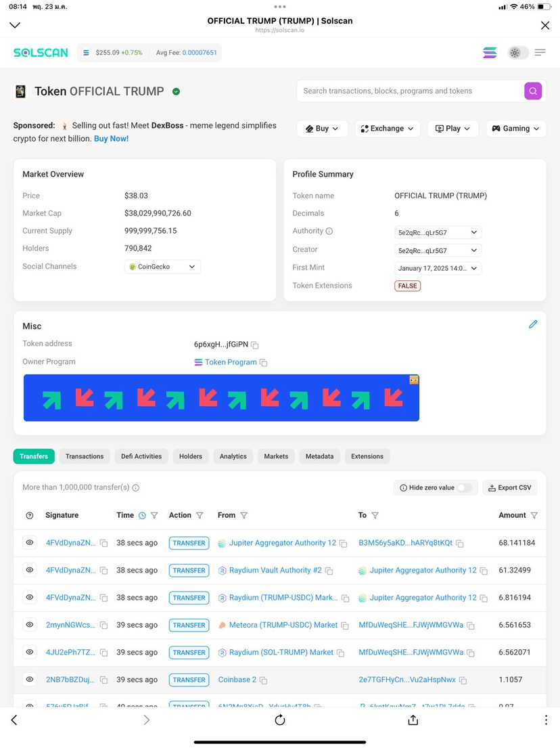Screen dimensions: 560x748
Task: Open the browser three-dot options menu
Action: [546, 720]
